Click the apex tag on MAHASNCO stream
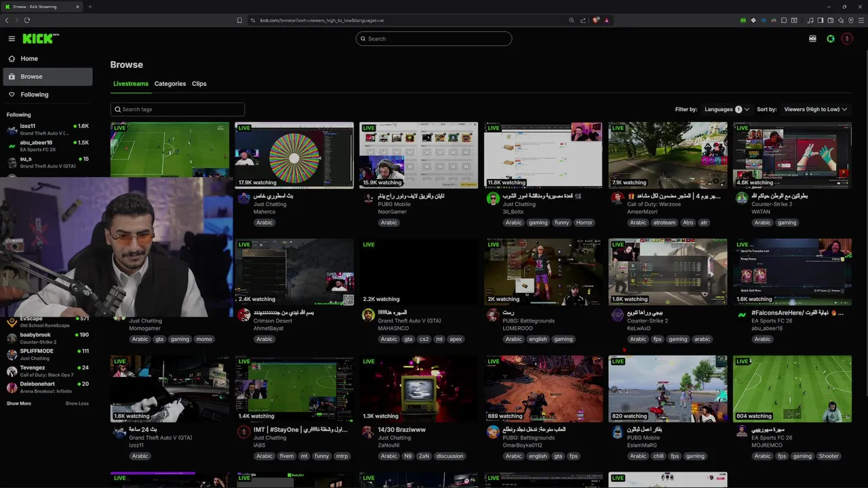This screenshot has width=868, height=488. (456, 339)
